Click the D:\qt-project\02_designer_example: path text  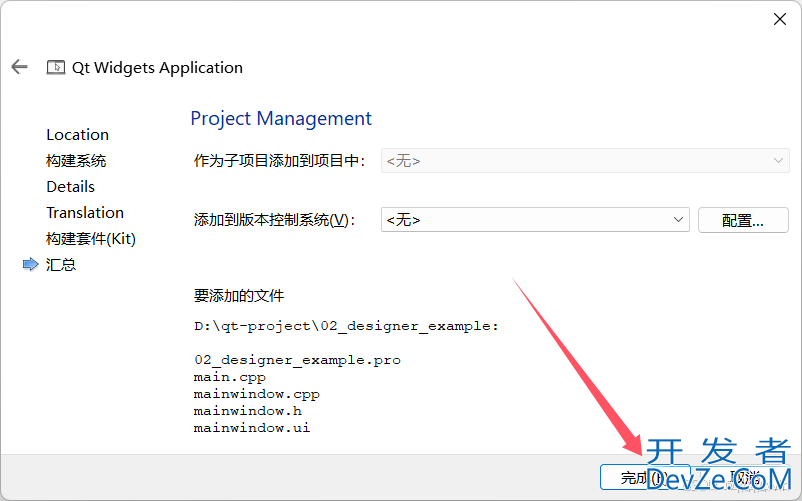pos(346,326)
